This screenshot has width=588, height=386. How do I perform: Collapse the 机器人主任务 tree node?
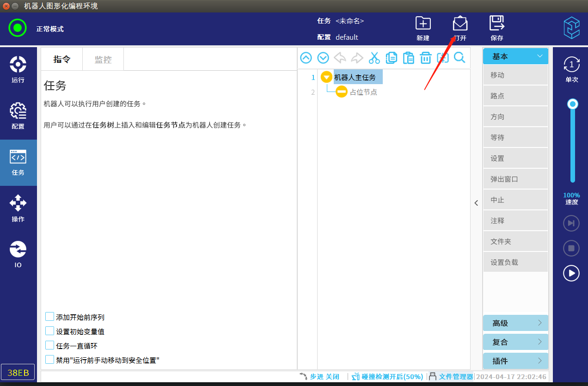326,77
